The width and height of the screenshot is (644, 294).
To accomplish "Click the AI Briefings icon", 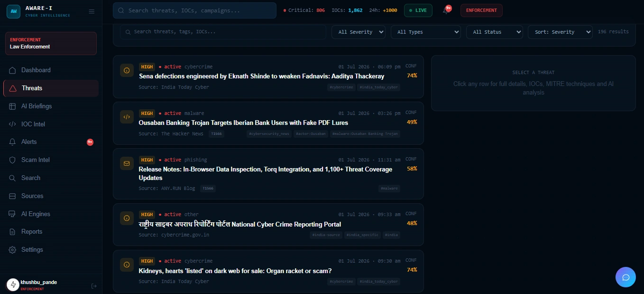I will [x=12, y=106].
